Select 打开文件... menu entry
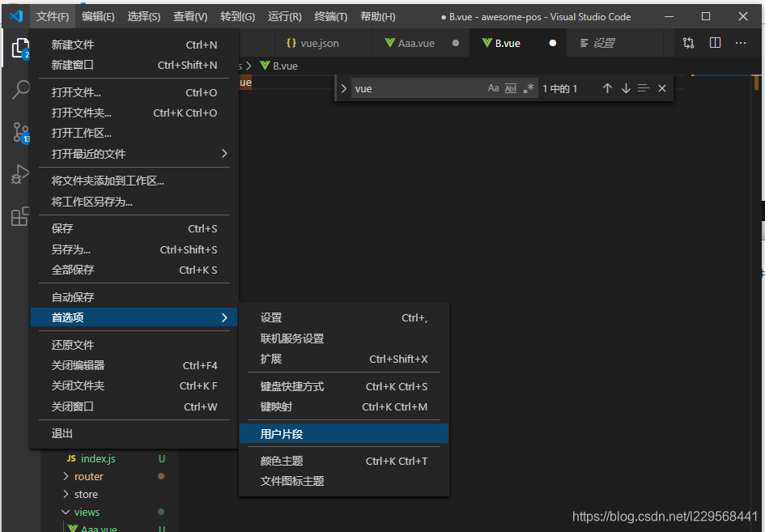 [x=134, y=92]
